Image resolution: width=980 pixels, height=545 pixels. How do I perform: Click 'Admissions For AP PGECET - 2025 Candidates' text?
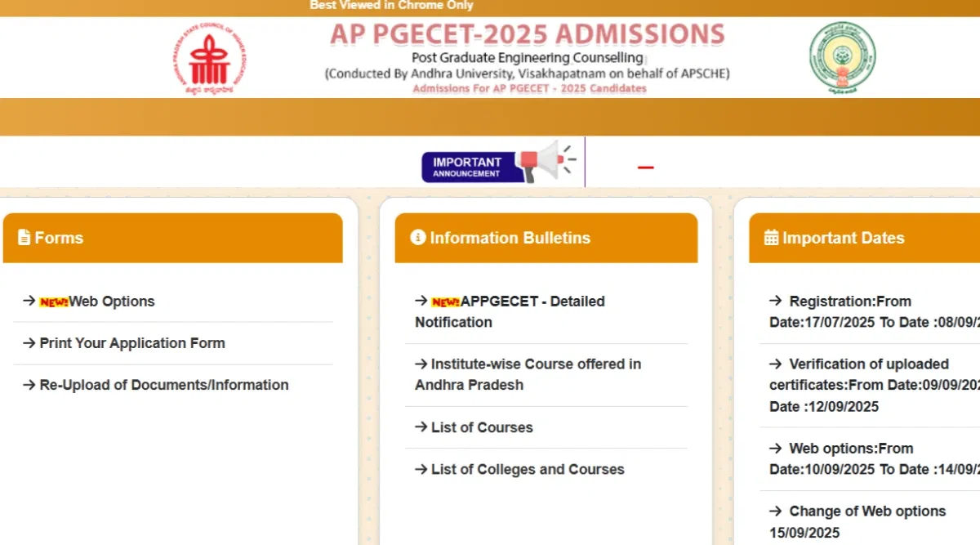tap(529, 88)
